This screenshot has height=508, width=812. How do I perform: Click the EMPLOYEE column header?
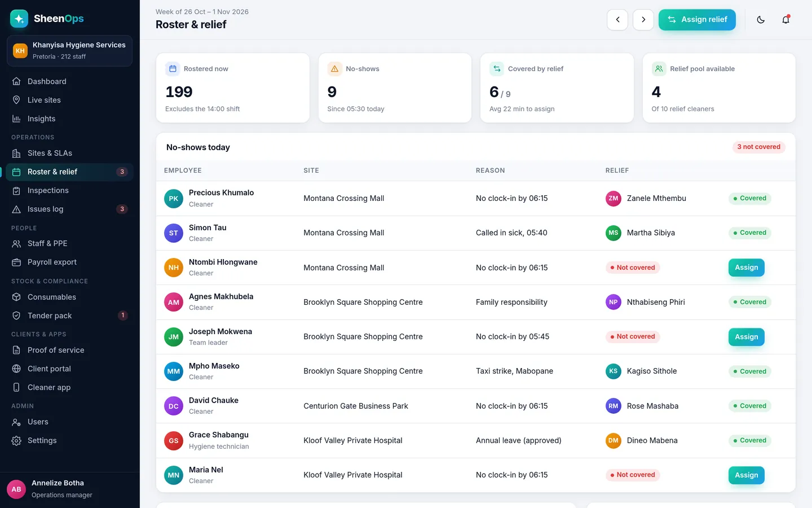[x=183, y=170]
